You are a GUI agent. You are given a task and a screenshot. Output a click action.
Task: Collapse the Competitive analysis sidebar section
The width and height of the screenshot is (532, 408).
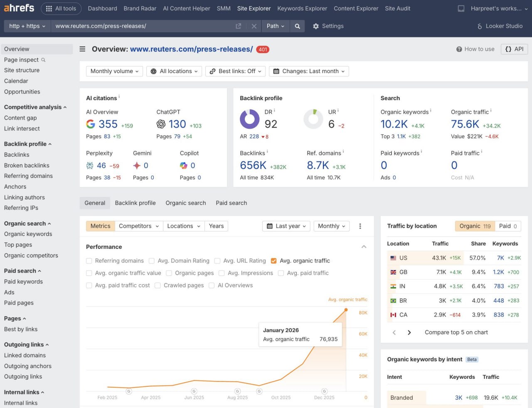pos(35,107)
